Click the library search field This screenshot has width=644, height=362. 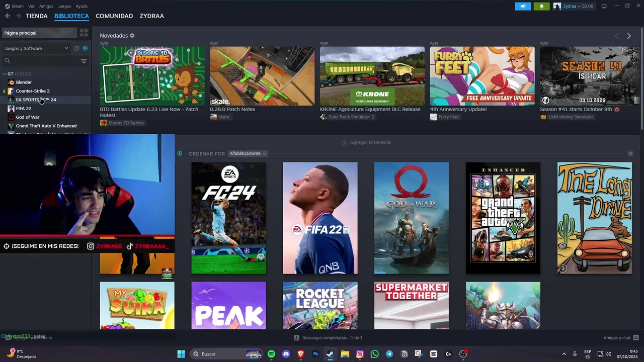click(x=40, y=61)
